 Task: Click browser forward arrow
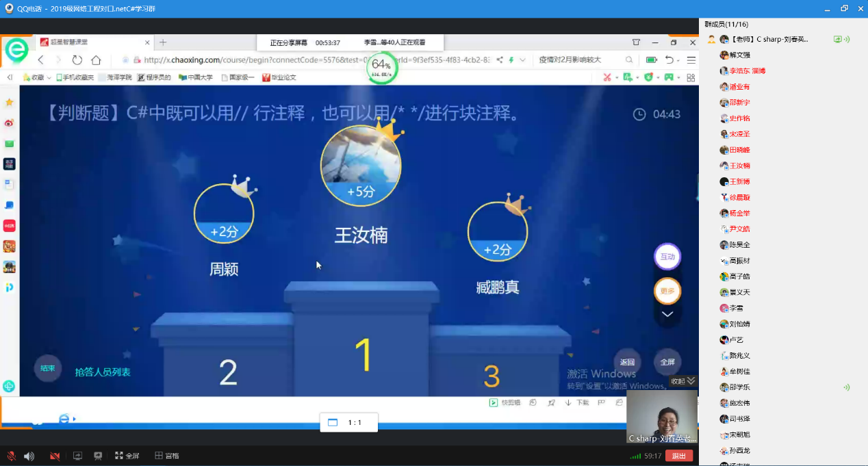pos(58,60)
